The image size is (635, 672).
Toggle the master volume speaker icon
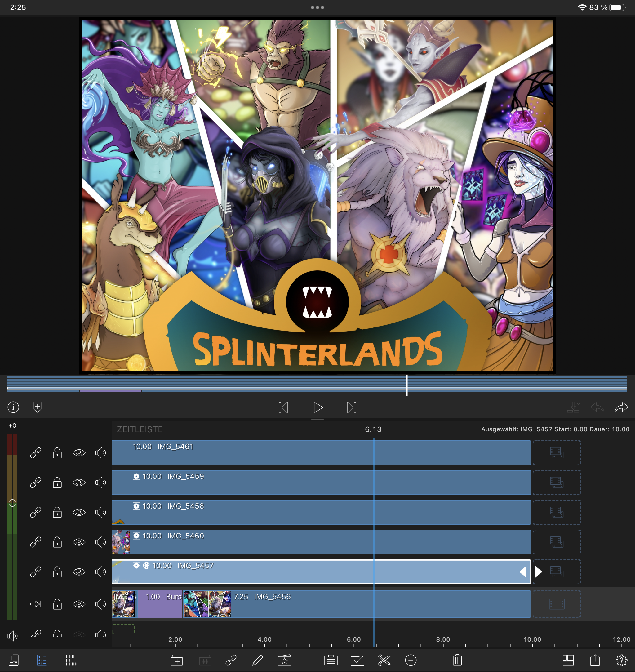coord(12,636)
